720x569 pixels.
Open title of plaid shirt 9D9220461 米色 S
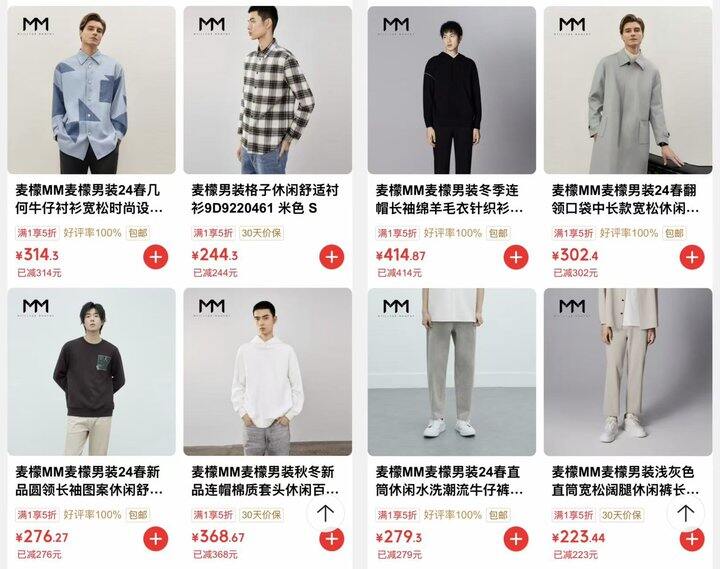(264, 199)
